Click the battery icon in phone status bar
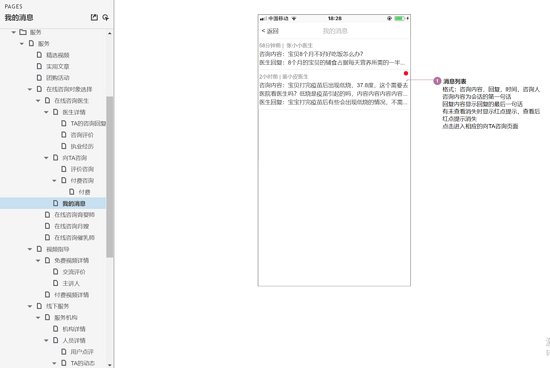Image resolution: width=550 pixels, height=368 pixels. tap(400, 18)
